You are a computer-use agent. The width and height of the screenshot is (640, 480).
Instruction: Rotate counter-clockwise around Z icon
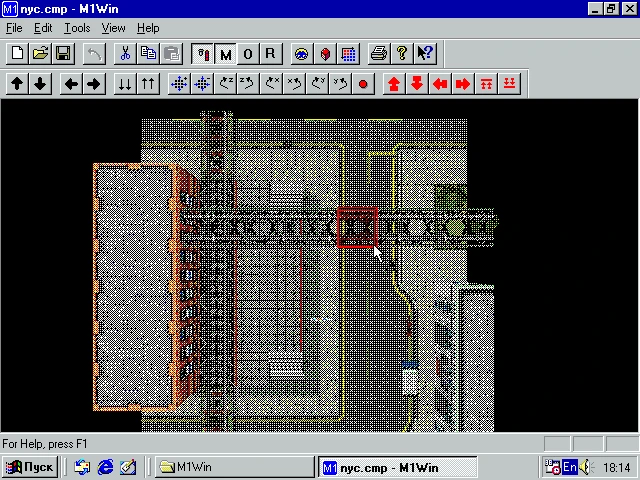point(226,84)
